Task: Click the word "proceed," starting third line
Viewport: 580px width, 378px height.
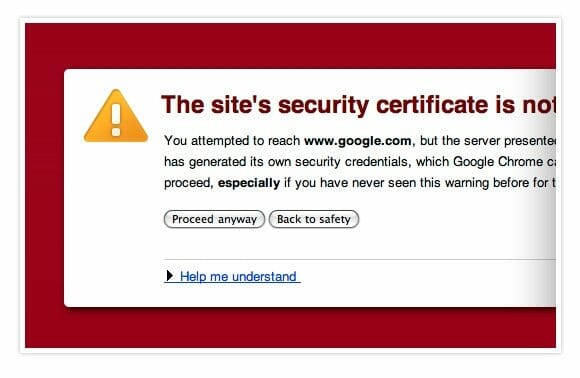Action: (189, 183)
